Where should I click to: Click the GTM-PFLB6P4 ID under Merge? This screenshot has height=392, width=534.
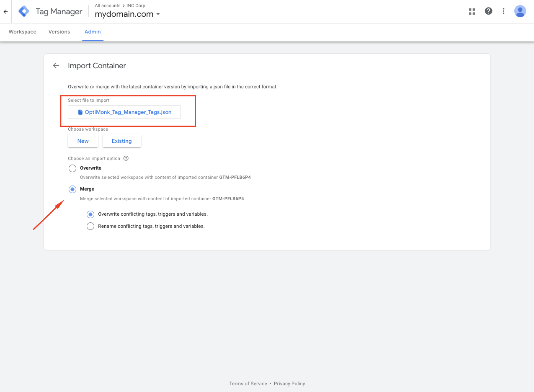click(228, 199)
